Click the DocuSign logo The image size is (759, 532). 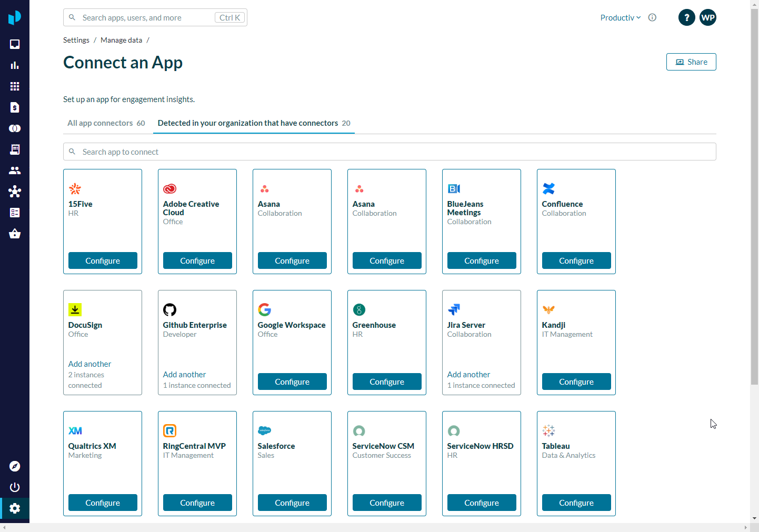click(x=75, y=309)
